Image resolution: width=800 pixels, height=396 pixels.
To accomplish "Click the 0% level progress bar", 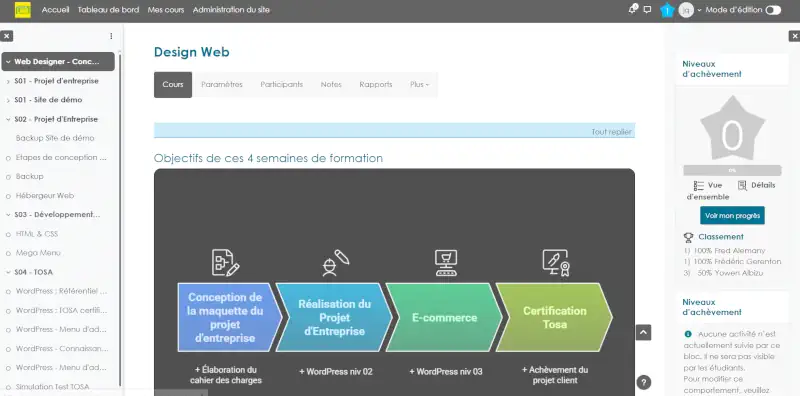I will pos(732,170).
